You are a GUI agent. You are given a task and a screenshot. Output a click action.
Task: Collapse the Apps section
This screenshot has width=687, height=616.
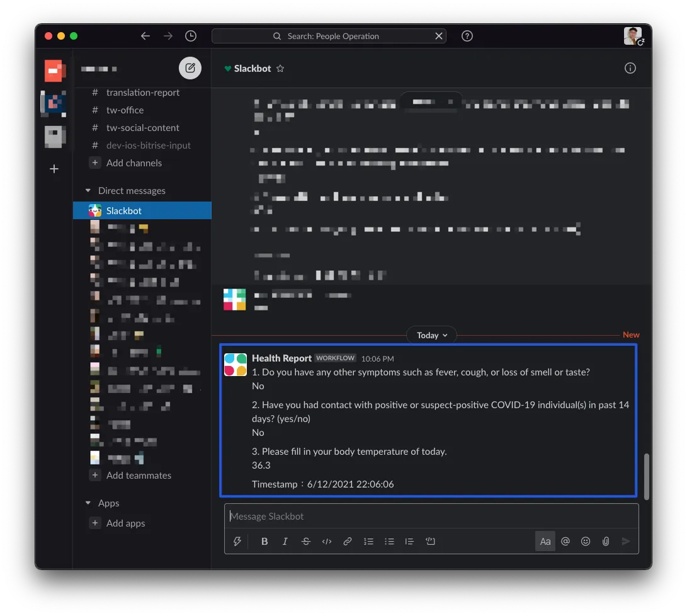[x=88, y=503]
